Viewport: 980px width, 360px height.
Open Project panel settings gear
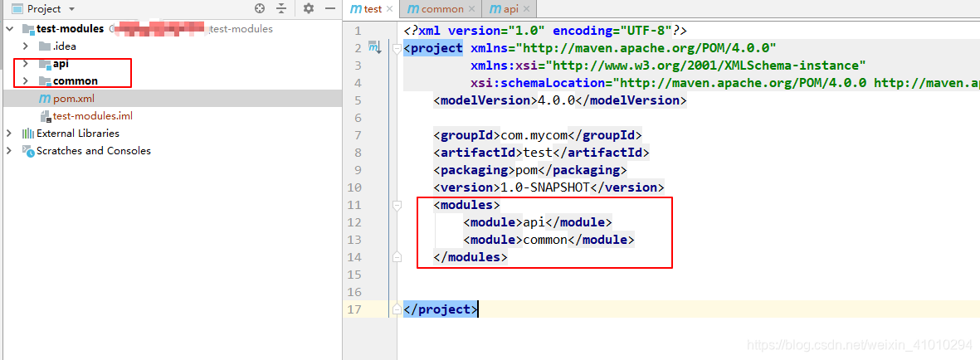click(x=309, y=9)
